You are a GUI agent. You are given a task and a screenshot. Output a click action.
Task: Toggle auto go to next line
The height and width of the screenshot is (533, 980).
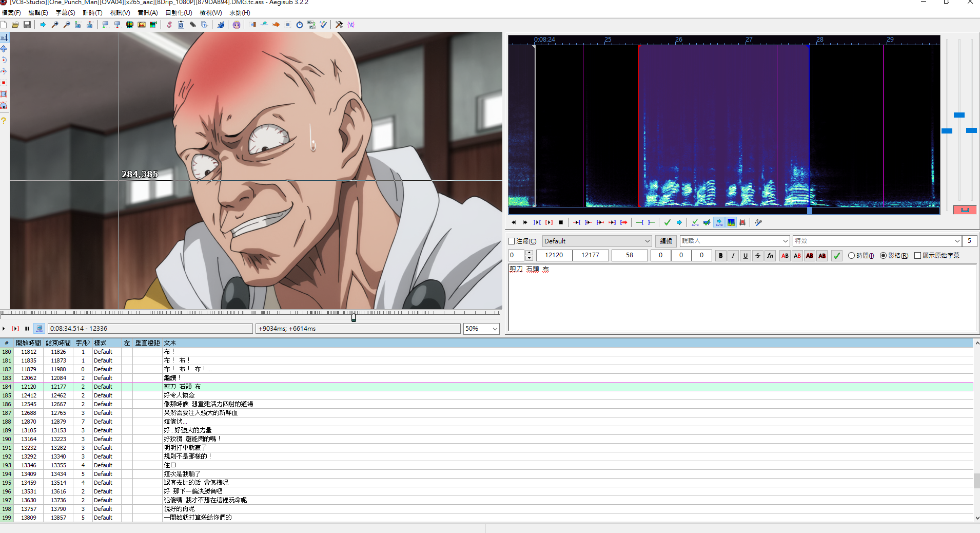click(x=707, y=222)
